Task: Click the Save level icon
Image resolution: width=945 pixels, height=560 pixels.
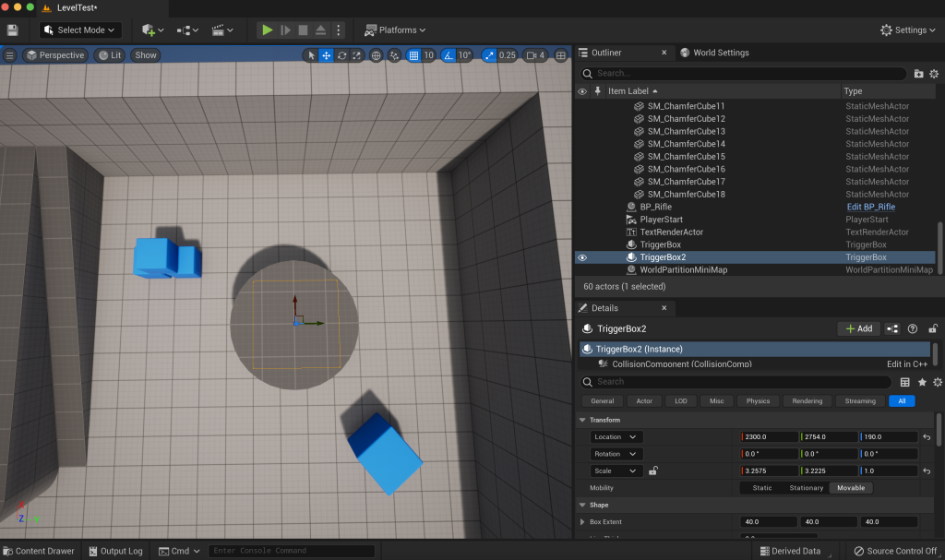Action: pyautogui.click(x=12, y=30)
